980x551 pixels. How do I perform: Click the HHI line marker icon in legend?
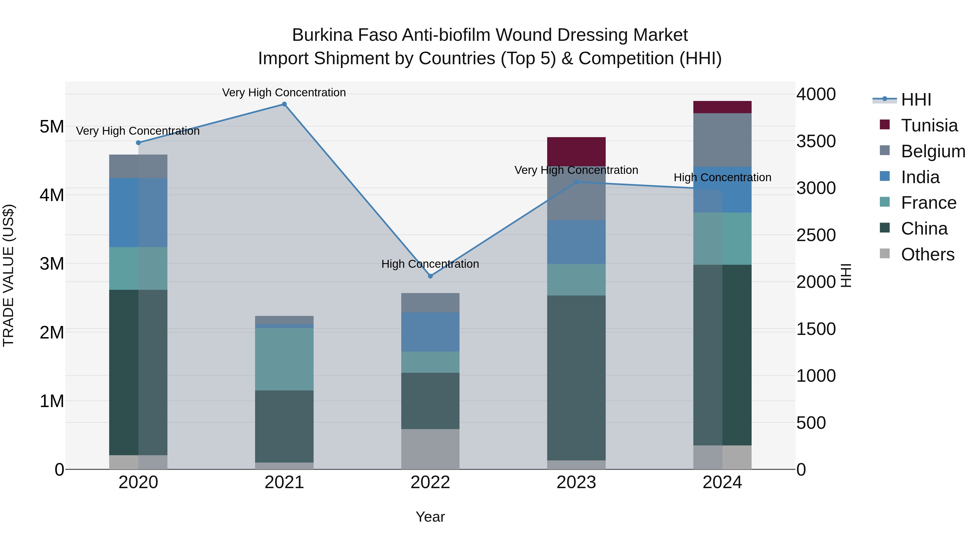(x=884, y=99)
